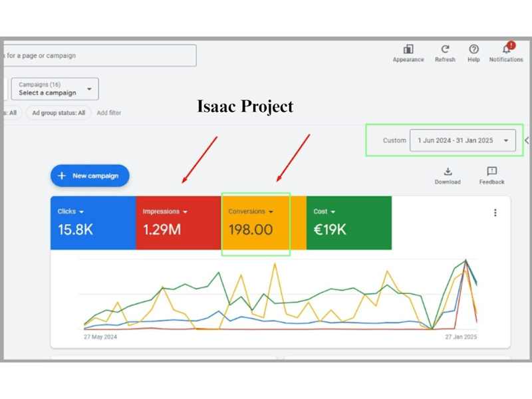The width and height of the screenshot is (532, 399).
Task: Select the 198.00 conversions value
Action: tap(251, 229)
